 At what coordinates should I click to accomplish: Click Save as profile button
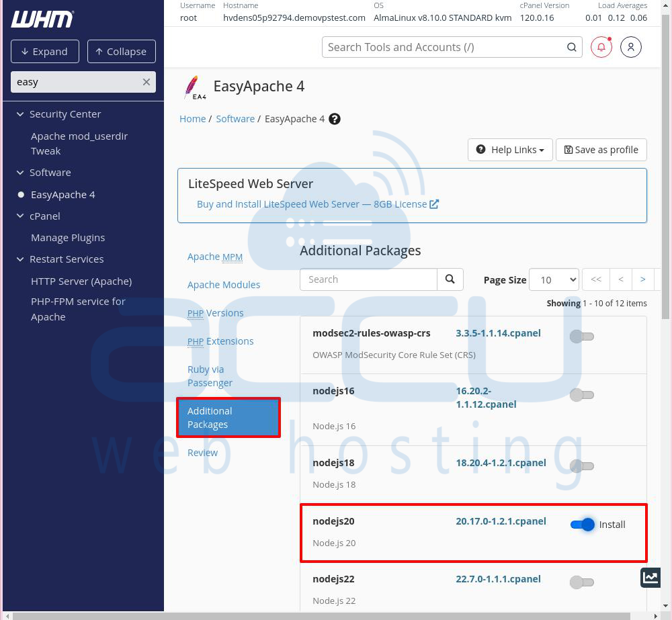coord(601,150)
